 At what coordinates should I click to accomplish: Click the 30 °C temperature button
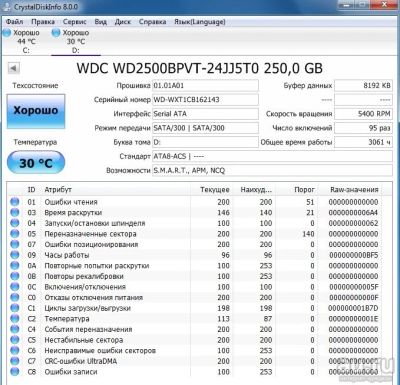(36, 163)
